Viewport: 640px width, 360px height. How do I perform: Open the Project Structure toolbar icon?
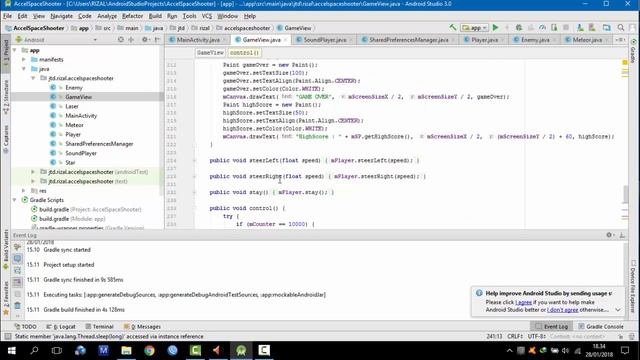pyautogui.click(x=607, y=28)
